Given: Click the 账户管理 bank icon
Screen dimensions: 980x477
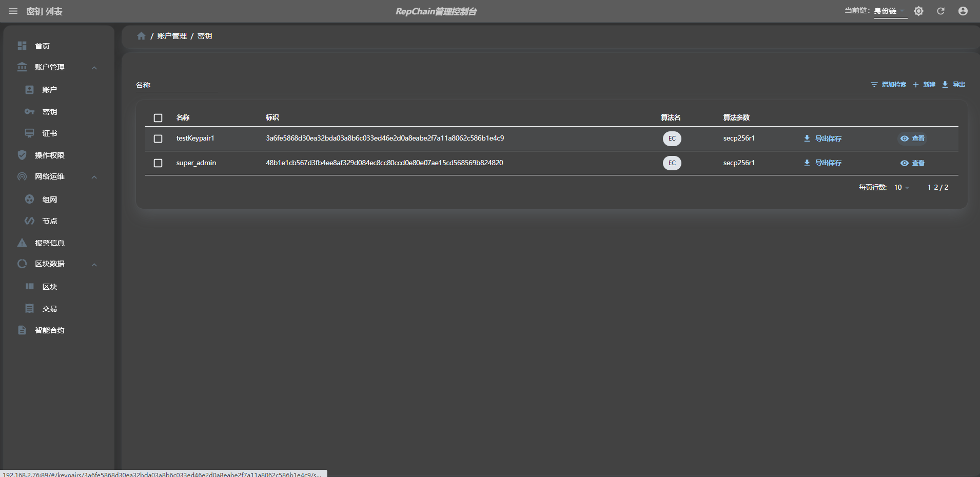Looking at the screenshot, I should (x=22, y=67).
